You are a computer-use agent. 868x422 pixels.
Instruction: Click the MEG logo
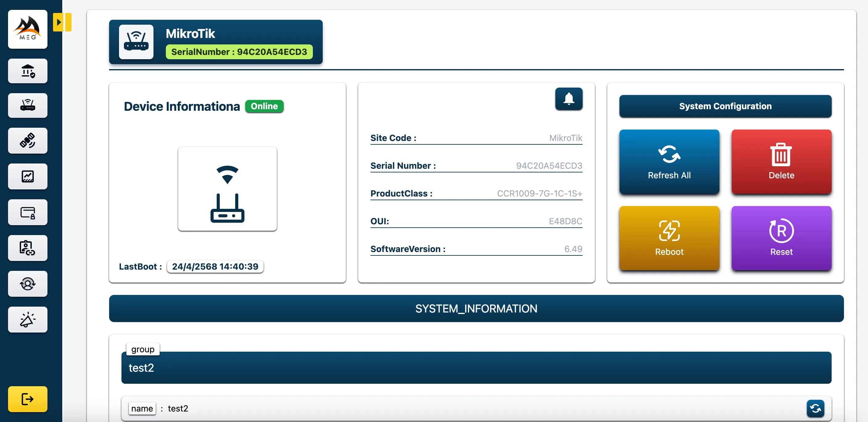pyautogui.click(x=28, y=29)
